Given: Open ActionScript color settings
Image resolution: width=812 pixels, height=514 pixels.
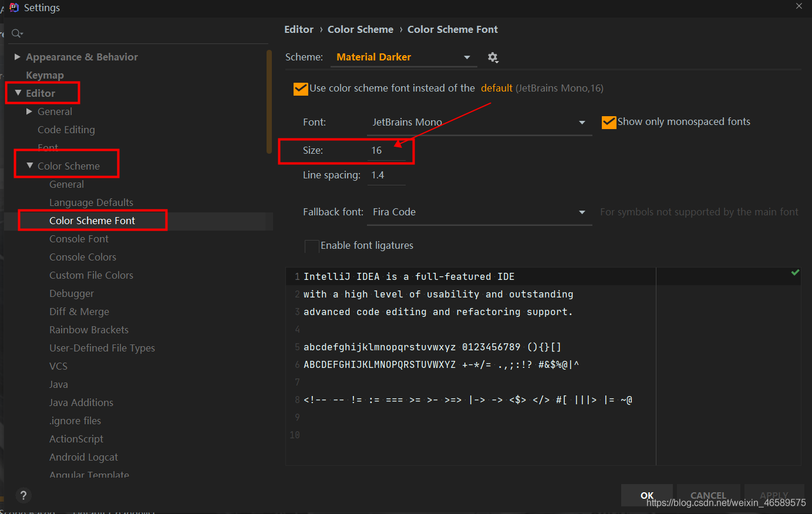Looking at the screenshot, I should point(76,439).
